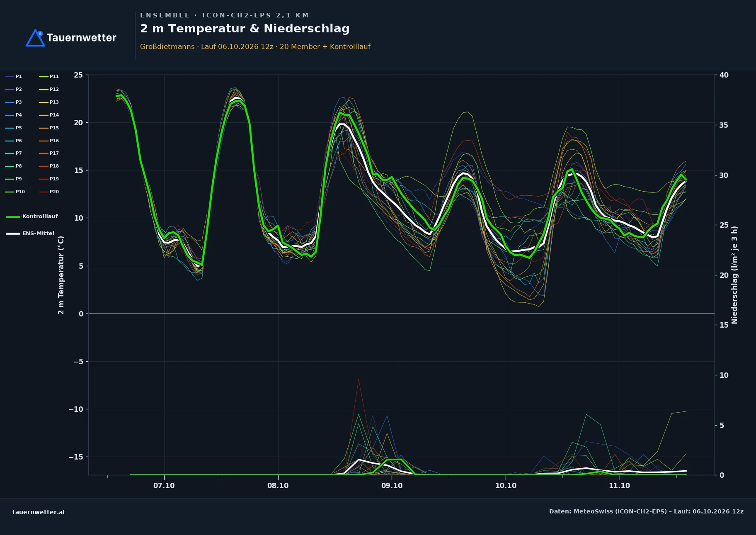Click the chart title 2 m Temperatur & Niederschlag
756x535 pixels.
(x=245, y=29)
